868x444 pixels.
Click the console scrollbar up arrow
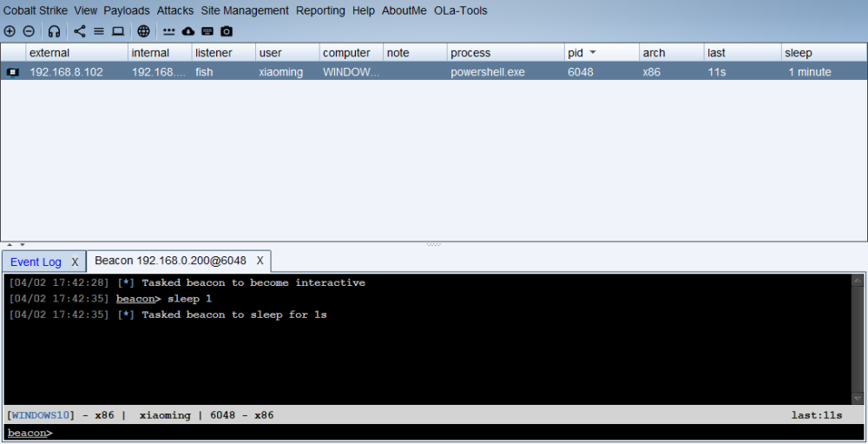(858, 280)
